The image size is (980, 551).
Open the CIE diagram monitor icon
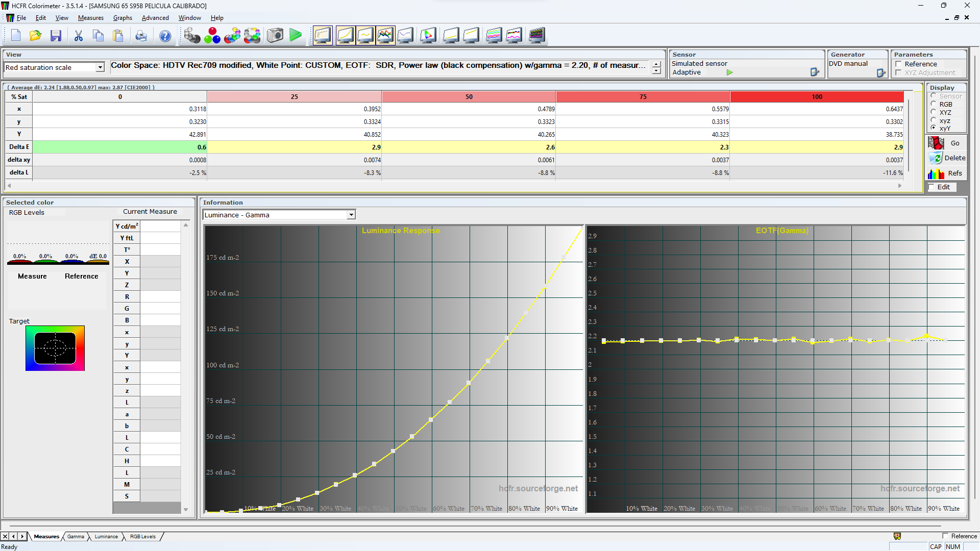click(428, 36)
